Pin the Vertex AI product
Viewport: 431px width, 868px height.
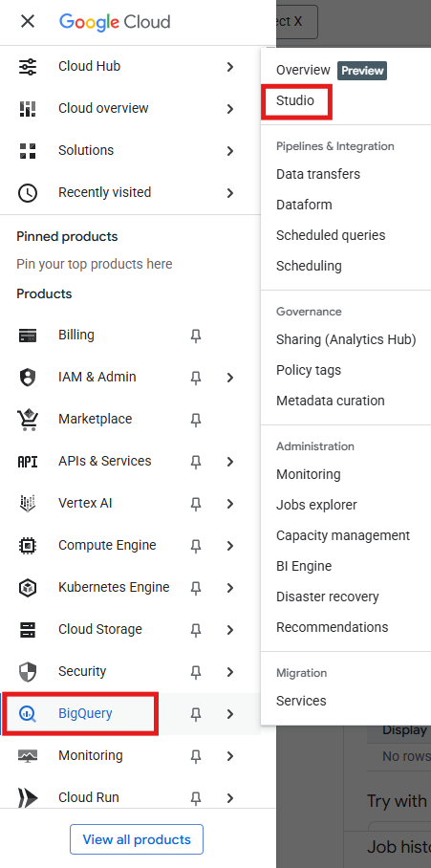195,504
